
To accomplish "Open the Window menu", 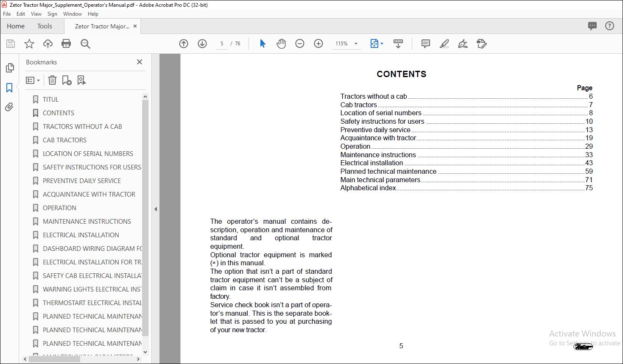I will 73,14.
